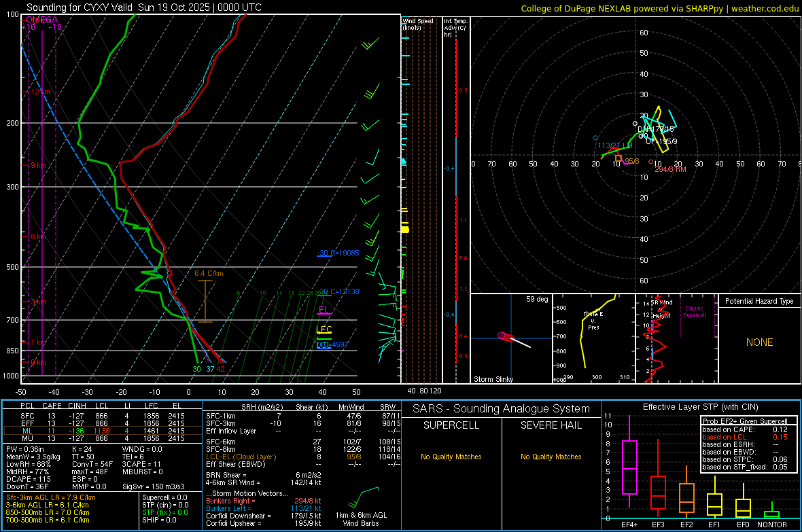Select the 'DN=179/15' hodograph label
Image resolution: width=802 pixels, height=532 pixels.
pyautogui.click(x=656, y=129)
